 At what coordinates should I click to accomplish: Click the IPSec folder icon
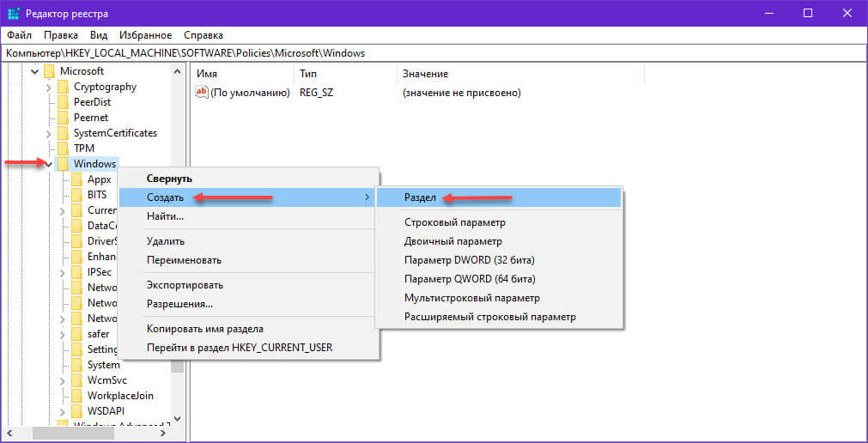[77, 272]
